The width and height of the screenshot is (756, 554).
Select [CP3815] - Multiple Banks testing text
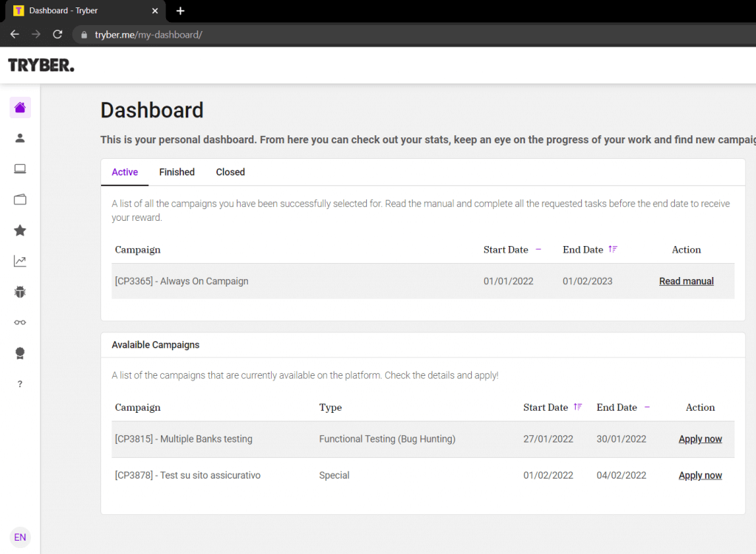pos(184,440)
